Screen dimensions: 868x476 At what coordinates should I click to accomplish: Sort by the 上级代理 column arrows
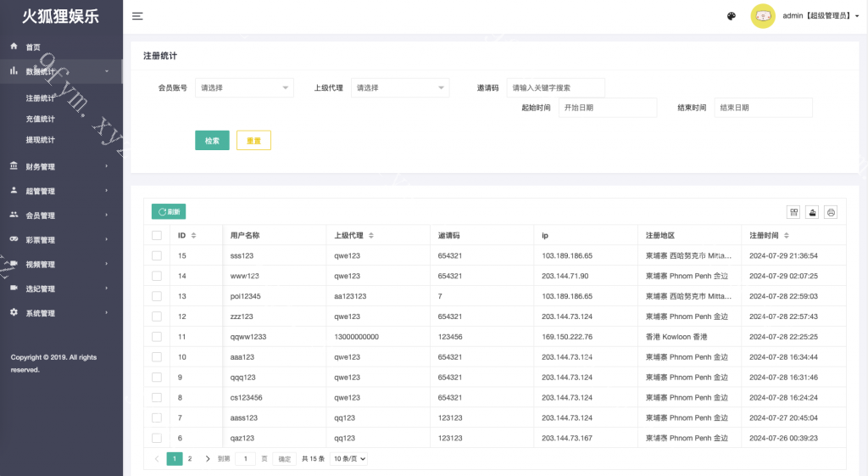pos(371,236)
